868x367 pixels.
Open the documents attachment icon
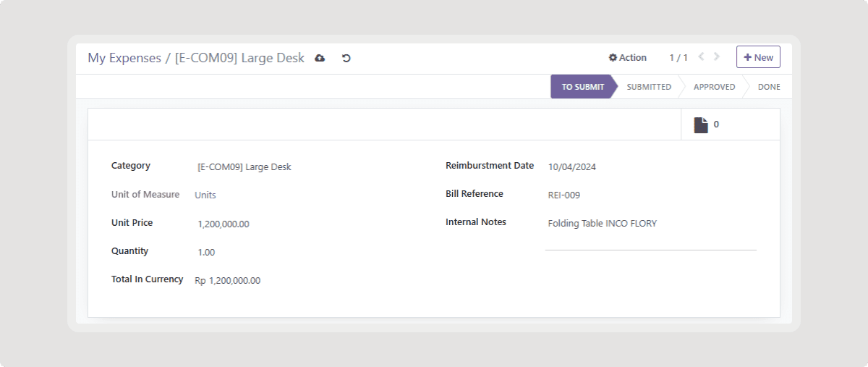point(701,125)
